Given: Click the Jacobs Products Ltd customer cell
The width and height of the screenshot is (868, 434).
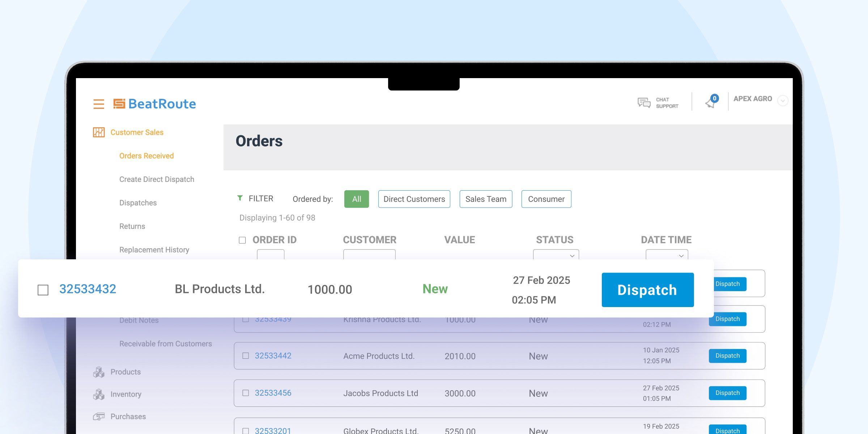Looking at the screenshot, I should (x=380, y=393).
